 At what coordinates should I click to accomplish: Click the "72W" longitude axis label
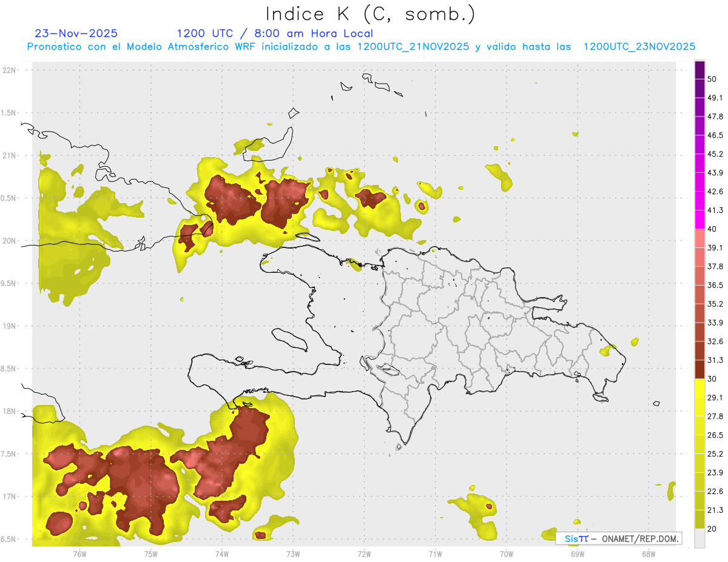click(364, 554)
